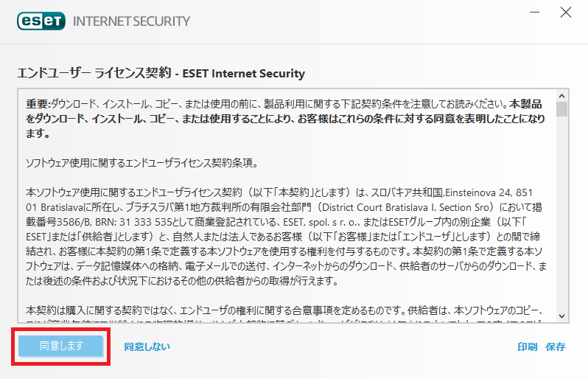The width and height of the screenshot is (588, 379).
Task: Click the license scrollbar up arrow
Action: [x=561, y=96]
